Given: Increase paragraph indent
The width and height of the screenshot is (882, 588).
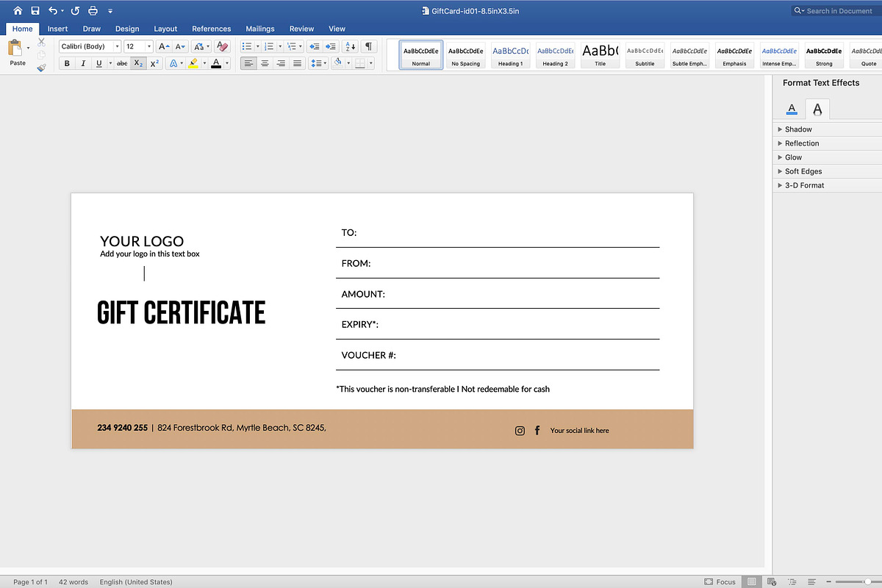Looking at the screenshot, I should (x=330, y=46).
